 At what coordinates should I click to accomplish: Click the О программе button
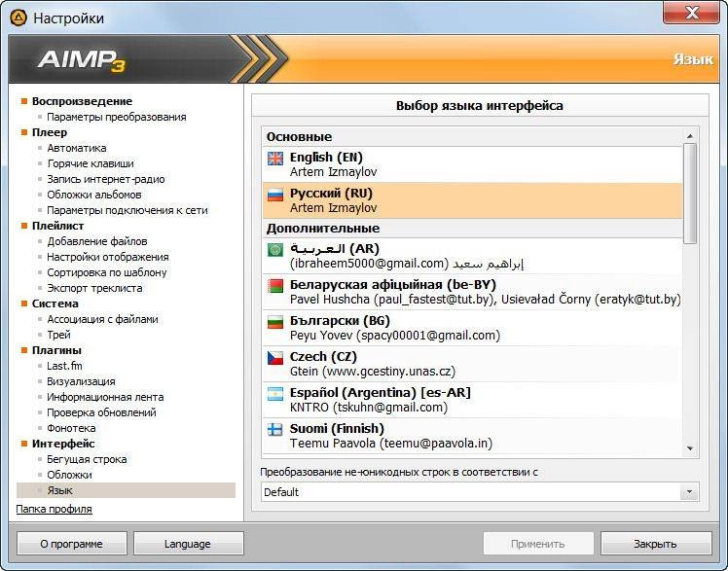(71, 543)
